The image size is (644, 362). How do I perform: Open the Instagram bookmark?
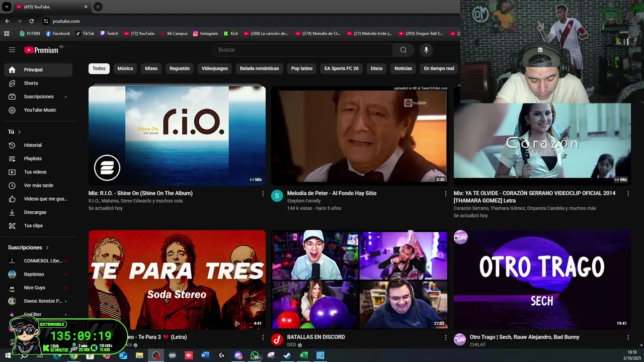205,34
